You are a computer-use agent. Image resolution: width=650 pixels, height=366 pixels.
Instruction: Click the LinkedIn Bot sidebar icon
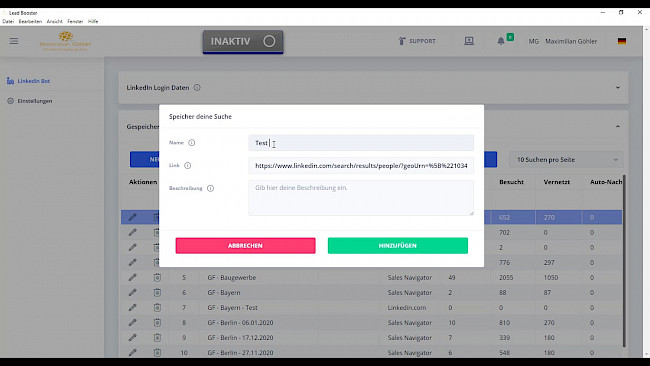(10, 81)
